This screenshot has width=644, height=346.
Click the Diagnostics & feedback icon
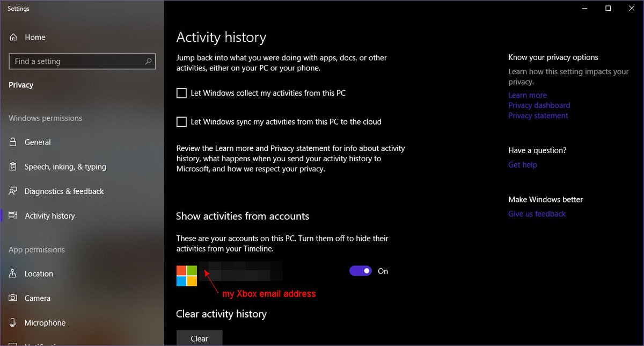coord(13,191)
